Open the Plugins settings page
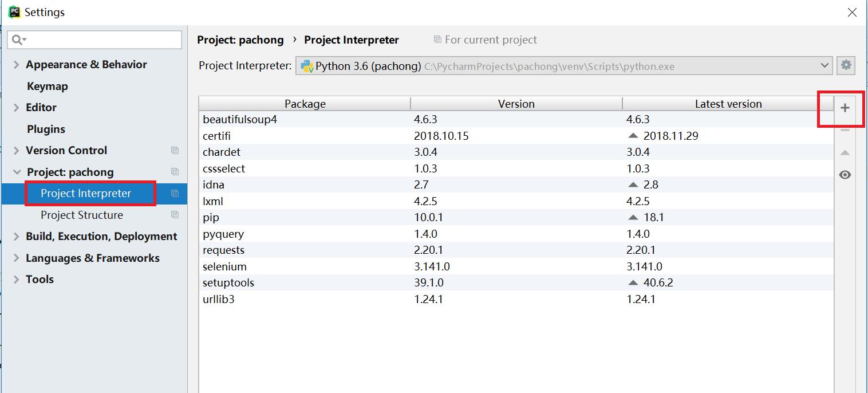The height and width of the screenshot is (393, 868). [x=46, y=129]
